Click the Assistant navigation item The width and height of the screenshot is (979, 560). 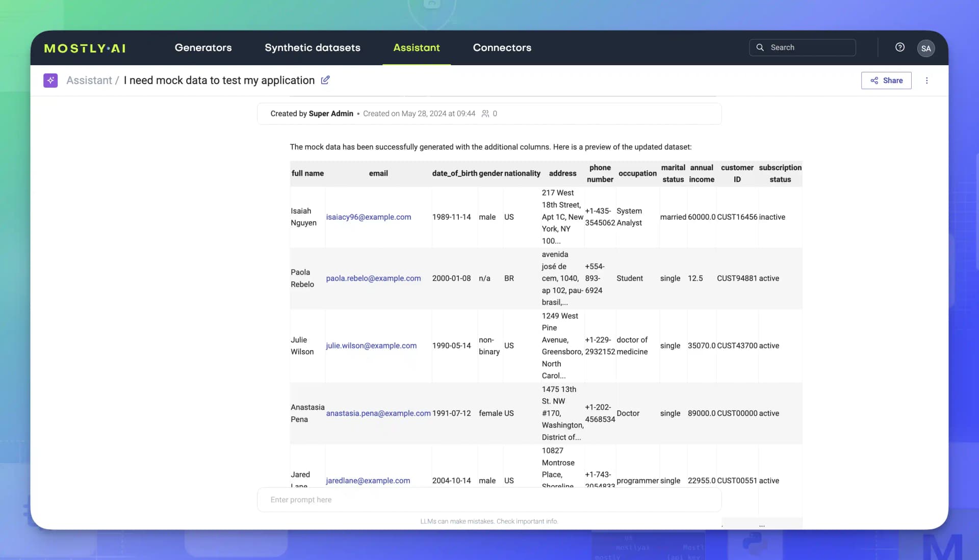click(x=416, y=47)
